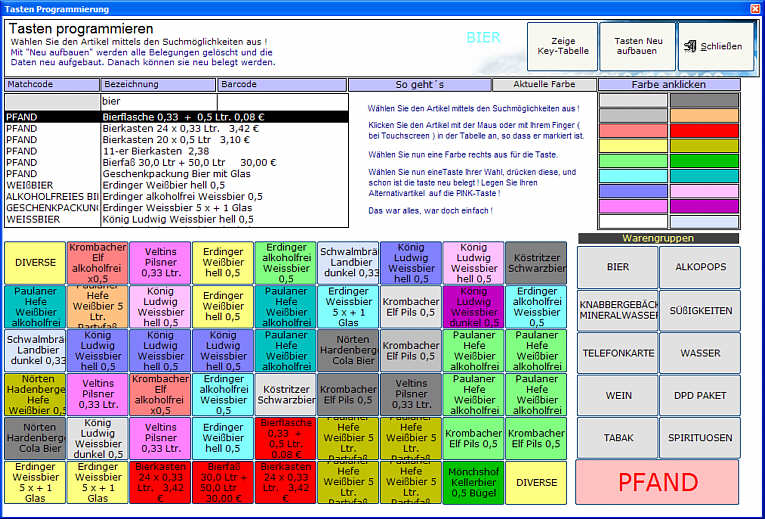This screenshot has width=765, height=519.
Task: Choose the bright pink color swatch
Action: tap(633, 206)
